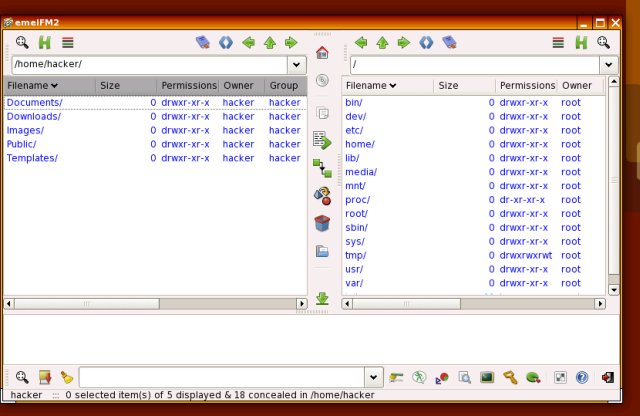Click the bookmark note icon in command bar
Image resolution: width=640 pixels, height=416 pixels.
point(45,377)
